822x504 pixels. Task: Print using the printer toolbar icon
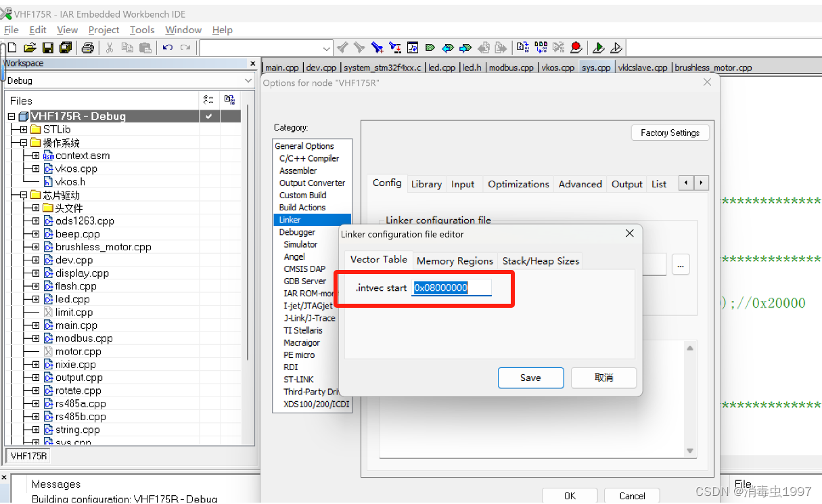(x=87, y=47)
